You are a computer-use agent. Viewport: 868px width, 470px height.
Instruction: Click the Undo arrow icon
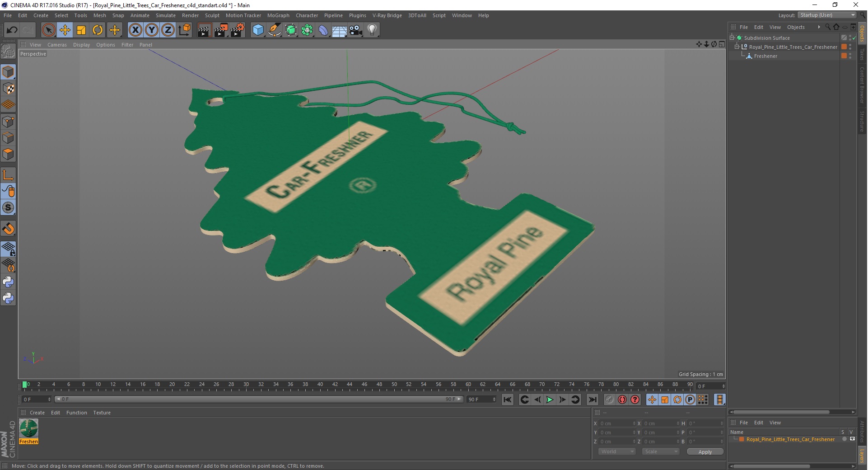click(12, 30)
